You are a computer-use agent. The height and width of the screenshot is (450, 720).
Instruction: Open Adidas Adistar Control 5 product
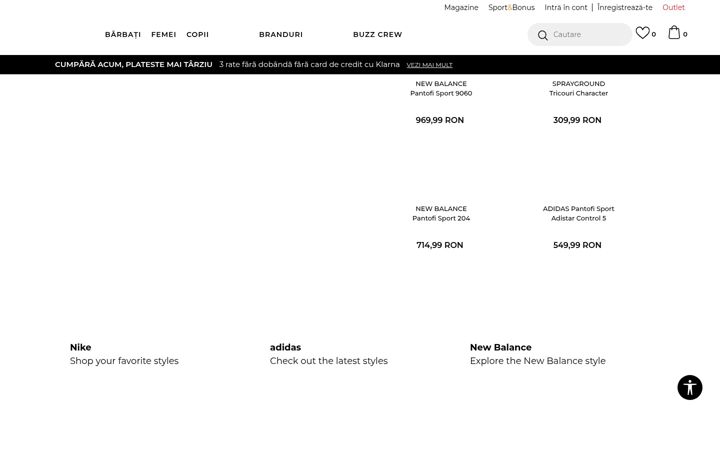579,213
